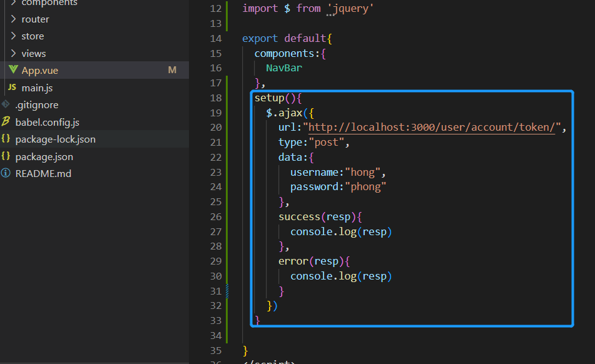
Task: Click 'setup' on line 18
Action: pos(270,98)
